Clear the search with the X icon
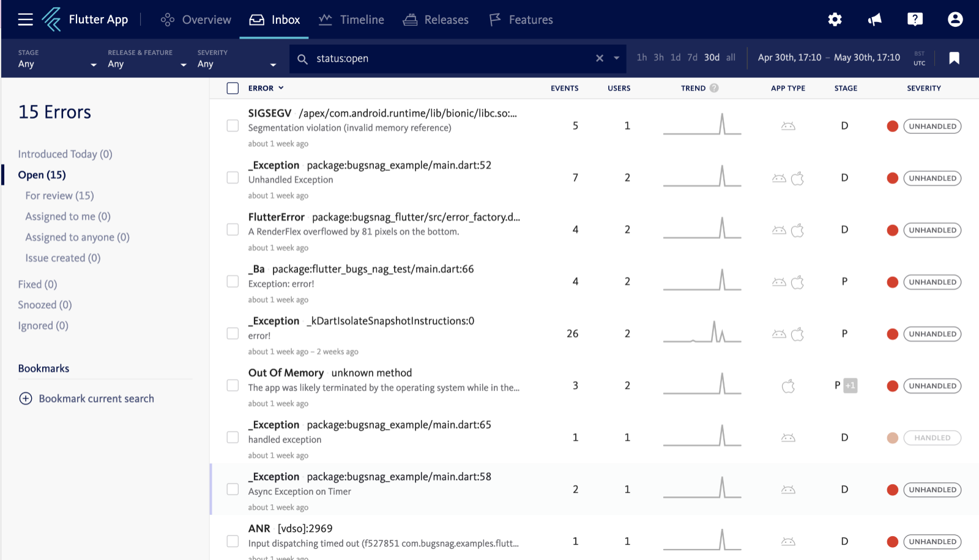Viewport: 979px width, 560px height. click(x=600, y=58)
